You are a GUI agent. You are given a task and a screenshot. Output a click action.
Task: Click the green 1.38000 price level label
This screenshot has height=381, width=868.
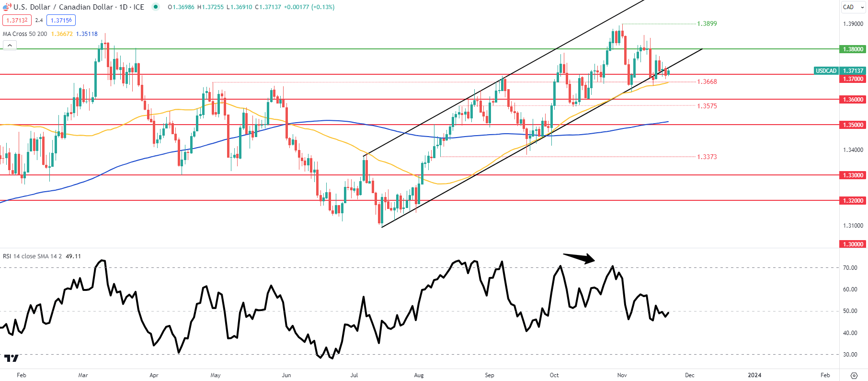point(853,49)
